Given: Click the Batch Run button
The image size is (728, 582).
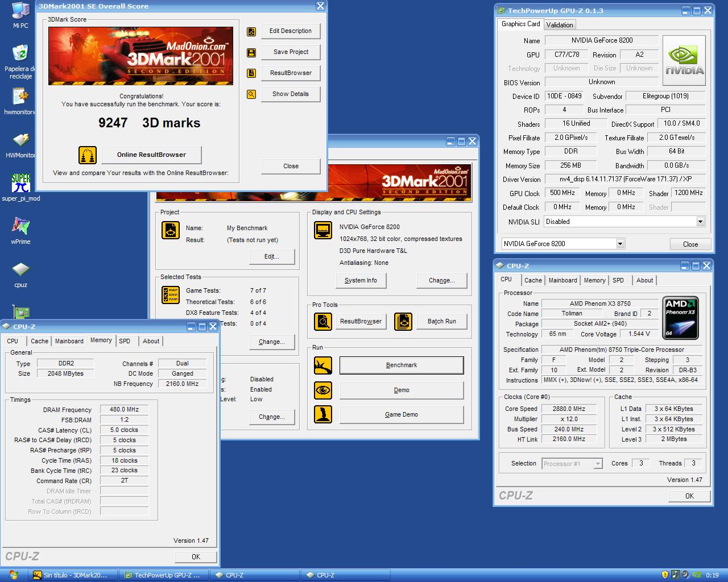Looking at the screenshot, I should click(442, 322).
